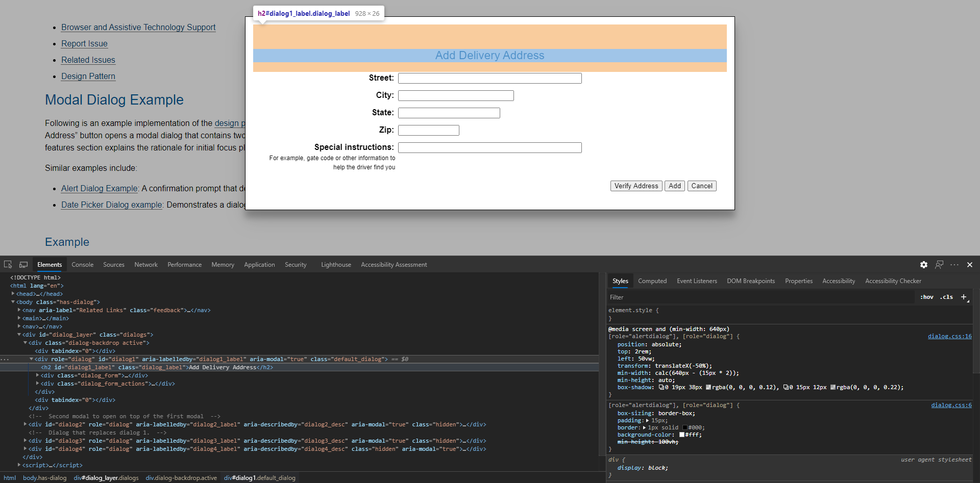Expand the head element node
The height and width of the screenshot is (483, 980).
point(13,294)
